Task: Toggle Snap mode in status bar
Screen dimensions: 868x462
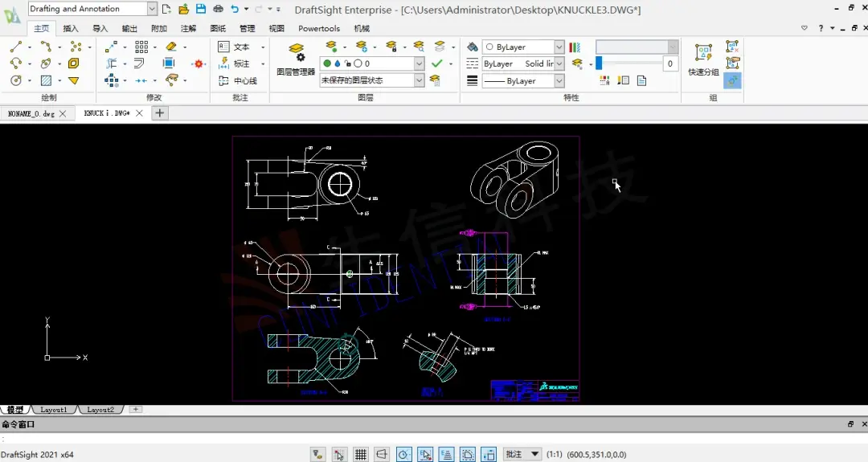Action: coord(339,454)
